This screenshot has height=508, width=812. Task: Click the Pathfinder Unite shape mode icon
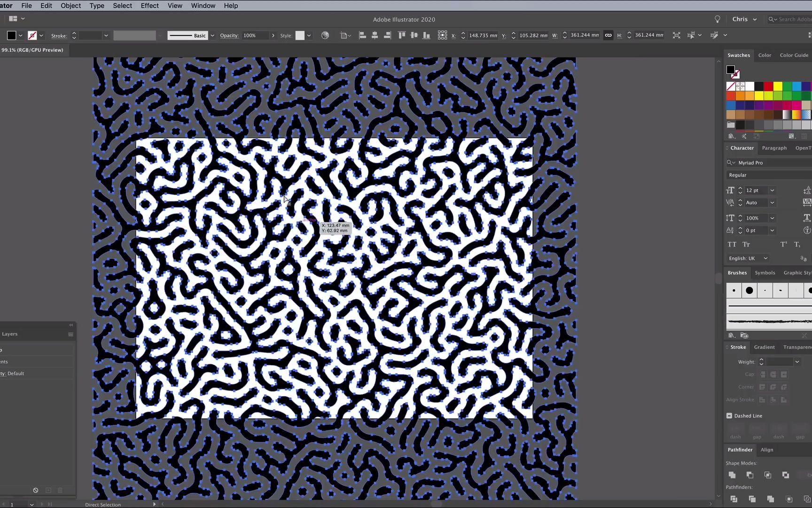[x=732, y=475]
